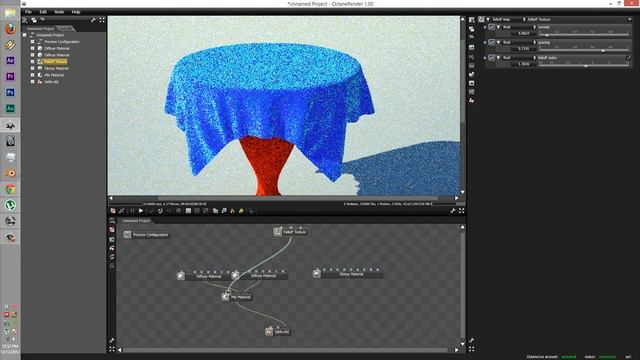Viewport: 640px width, 360px height.
Task: Maximize the node inspector panel
Action: [471, 349]
